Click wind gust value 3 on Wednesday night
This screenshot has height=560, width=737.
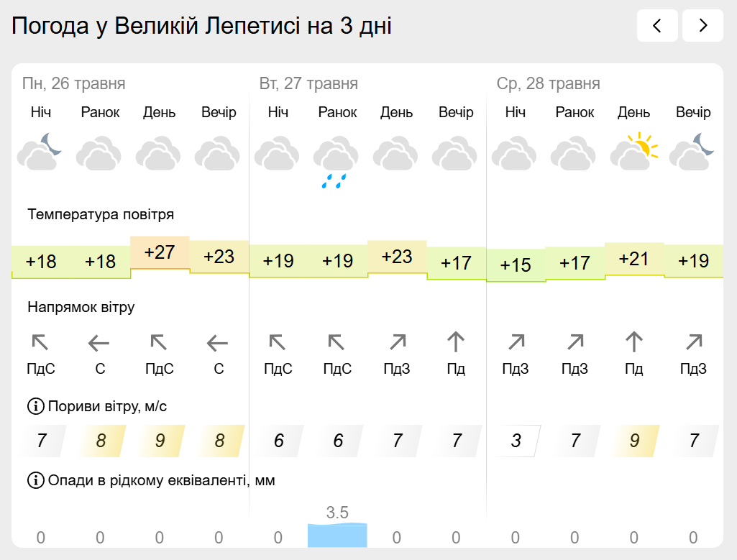tap(516, 441)
